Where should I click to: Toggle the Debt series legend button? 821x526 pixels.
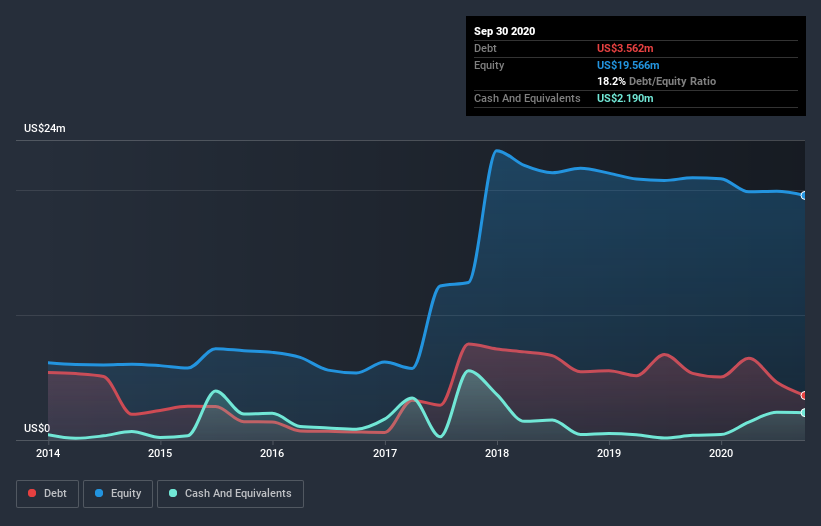pos(48,494)
